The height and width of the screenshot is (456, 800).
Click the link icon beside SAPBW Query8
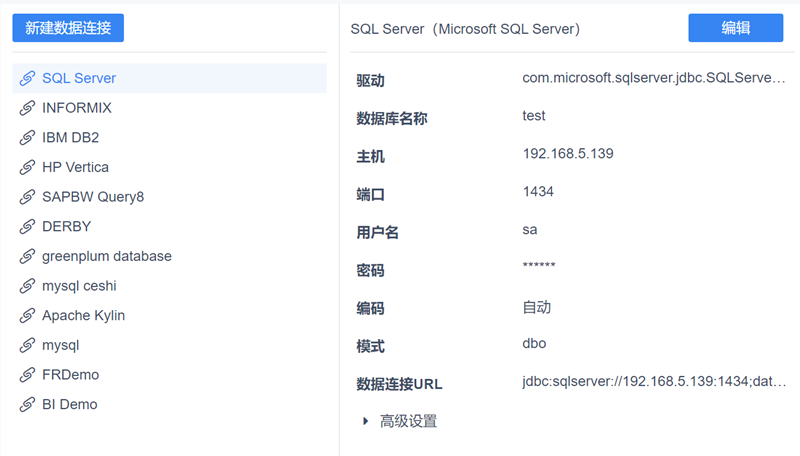pos(27,197)
